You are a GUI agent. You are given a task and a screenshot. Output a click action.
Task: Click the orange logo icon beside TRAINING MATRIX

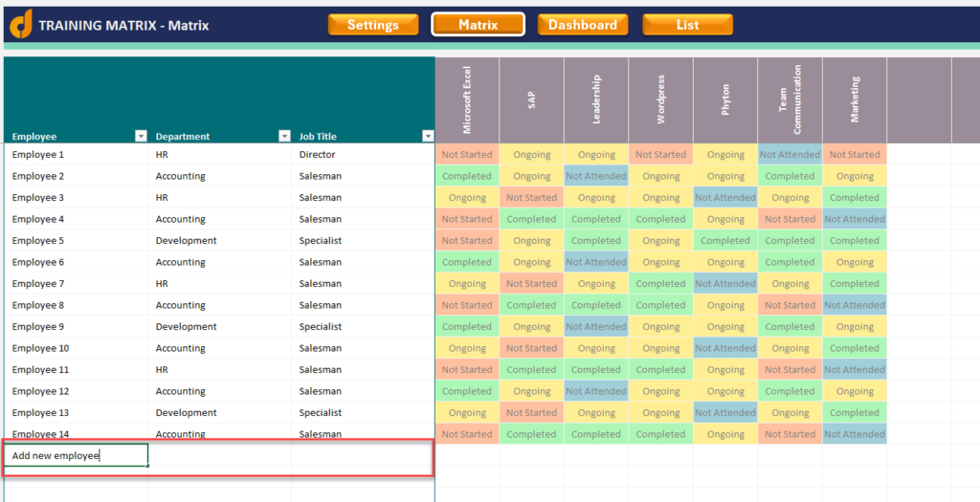21,25
